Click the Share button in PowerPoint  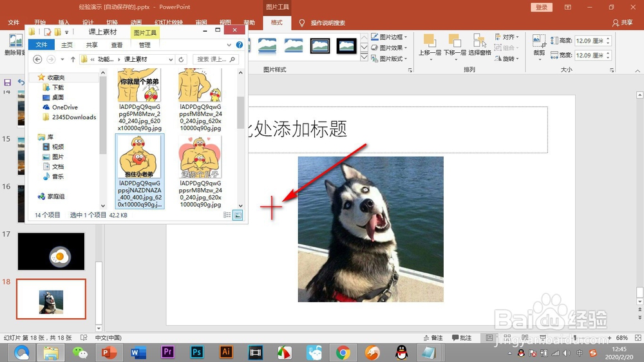point(622,23)
